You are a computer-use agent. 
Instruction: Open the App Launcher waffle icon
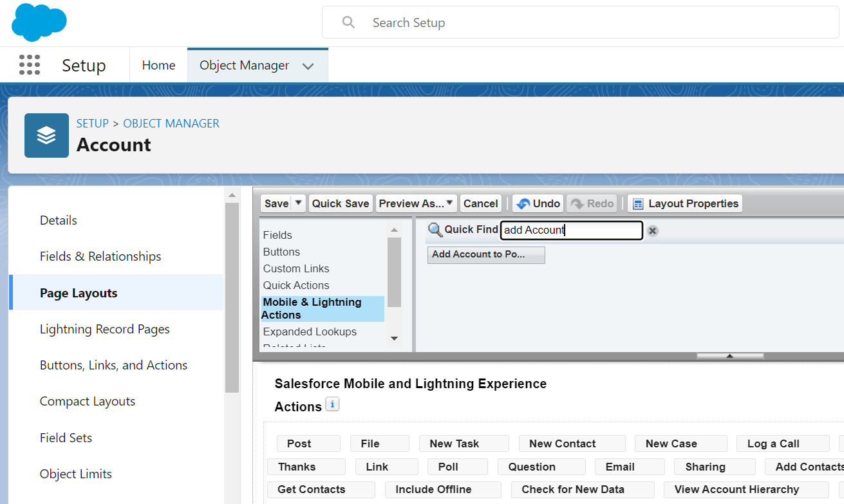coord(30,64)
